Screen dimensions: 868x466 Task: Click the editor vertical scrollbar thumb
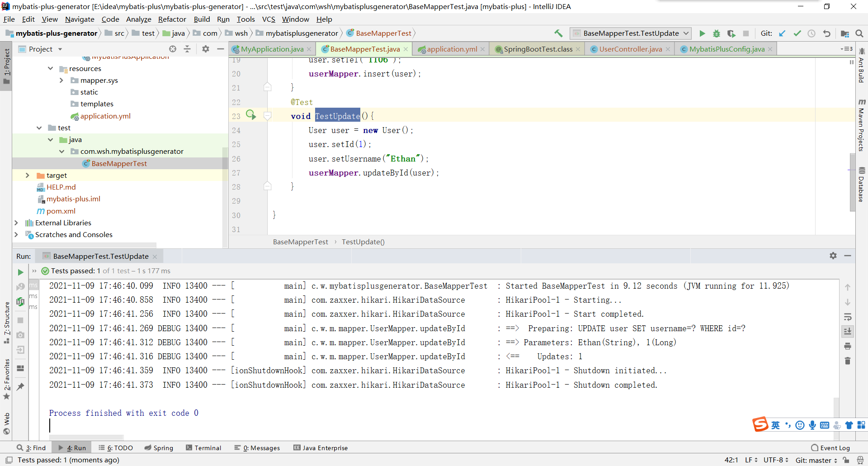pyautogui.click(x=852, y=182)
